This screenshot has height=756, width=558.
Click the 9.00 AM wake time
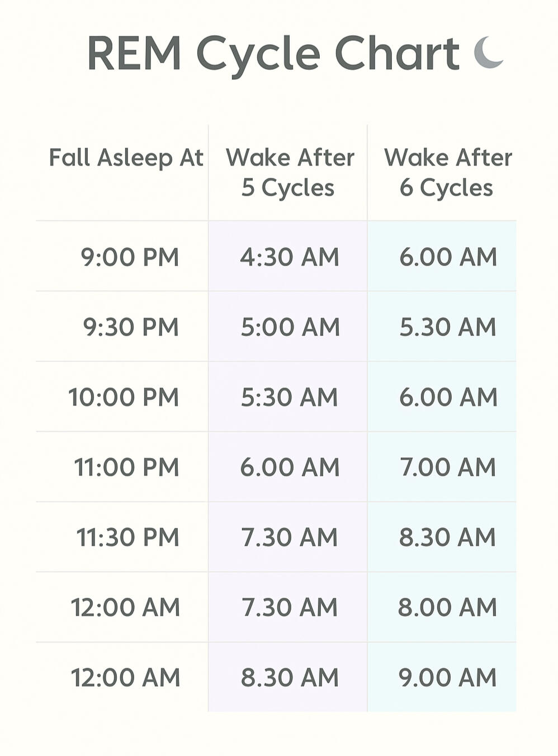pos(447,677)
